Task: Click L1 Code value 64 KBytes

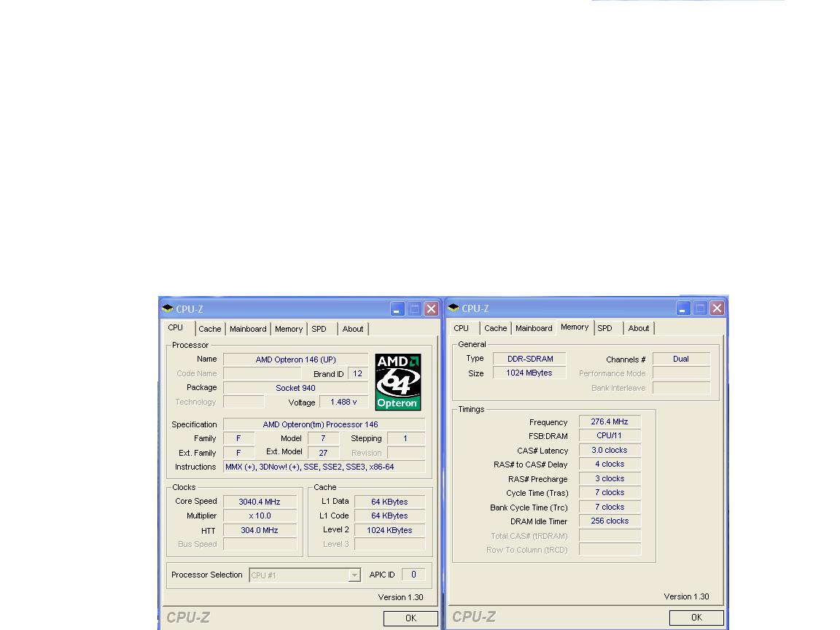Action: 390,516
